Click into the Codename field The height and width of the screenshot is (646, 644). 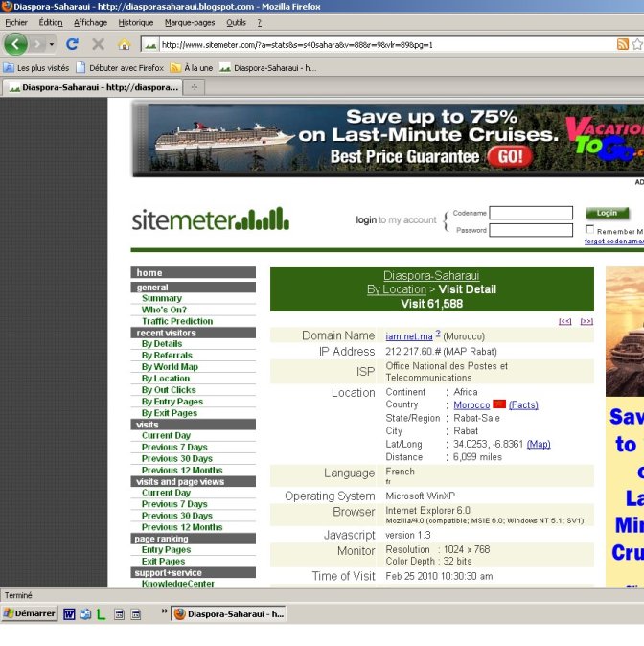[531, 213]
